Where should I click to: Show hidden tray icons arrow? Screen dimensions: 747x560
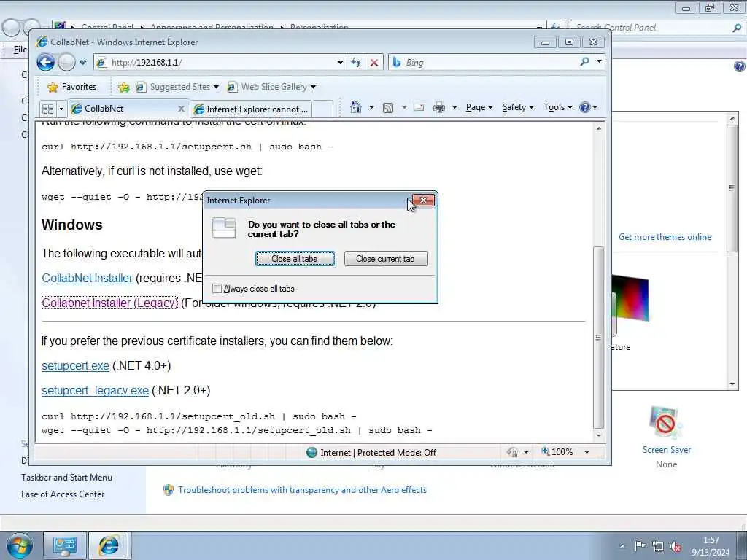pyautogui.click(x=622, y=546)
